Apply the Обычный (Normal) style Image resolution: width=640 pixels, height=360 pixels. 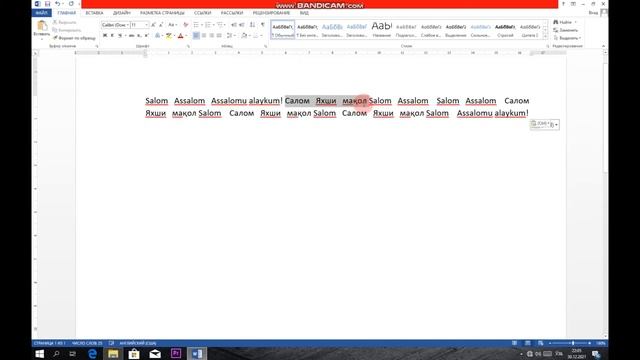click(x=282, y=30)
